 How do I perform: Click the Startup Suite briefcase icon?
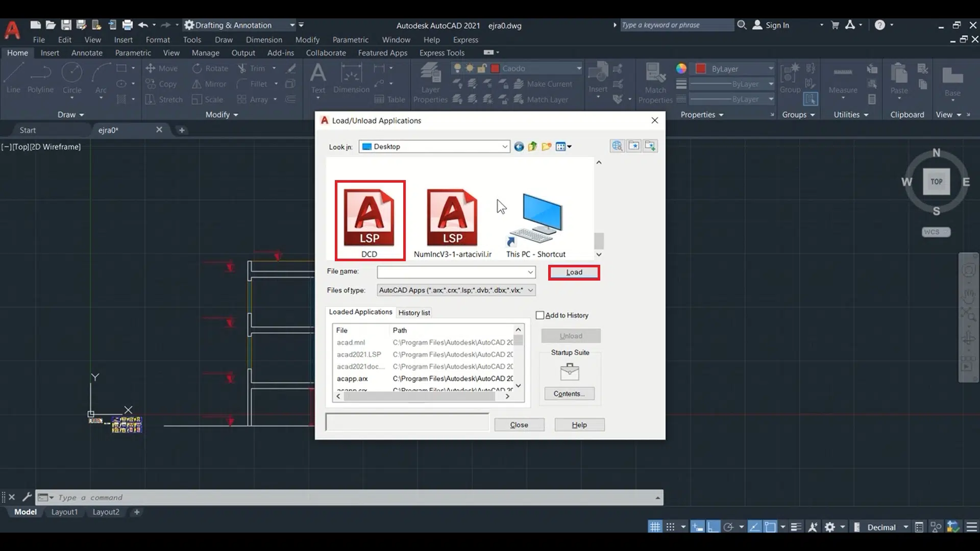(x=570, y=371)
